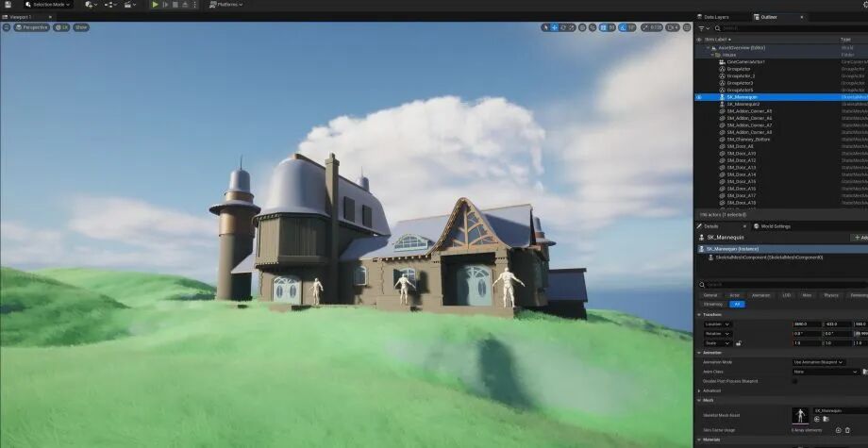The height and width of the screenshot is (448, 868).
Task: Activate the Scale tool in viewport
Action: coord(572,27)
